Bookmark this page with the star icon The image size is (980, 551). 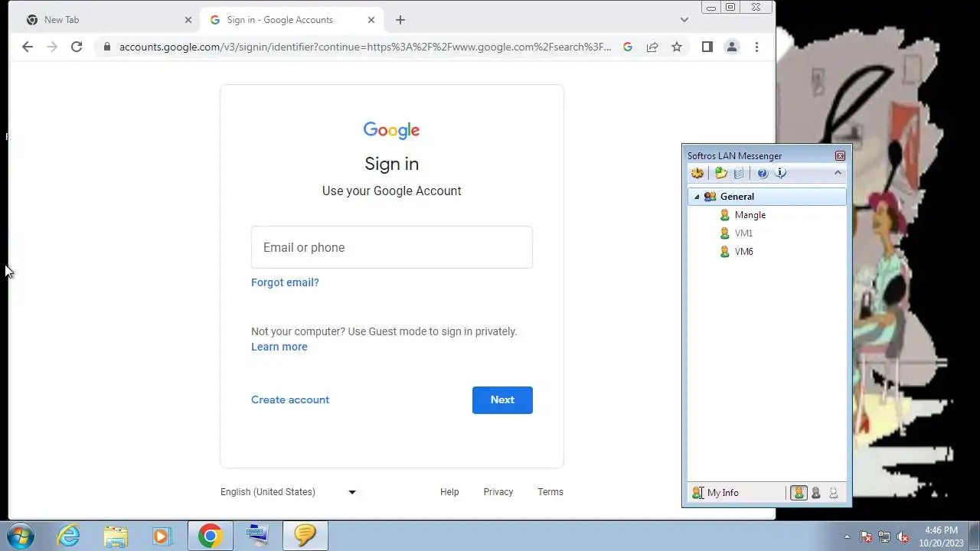677,47
